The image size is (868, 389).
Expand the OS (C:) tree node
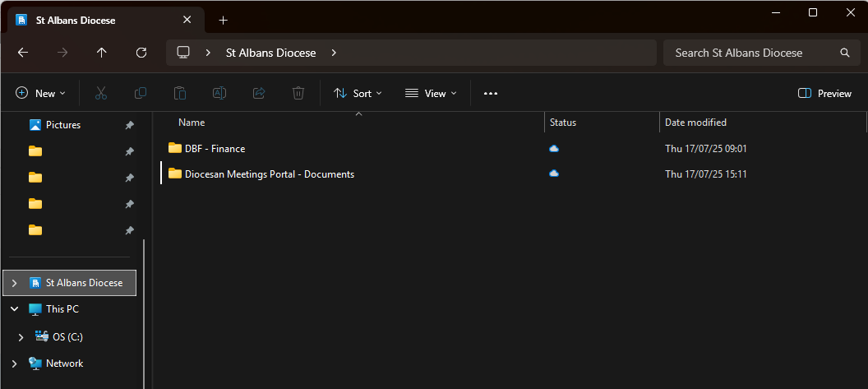(21, 337)
